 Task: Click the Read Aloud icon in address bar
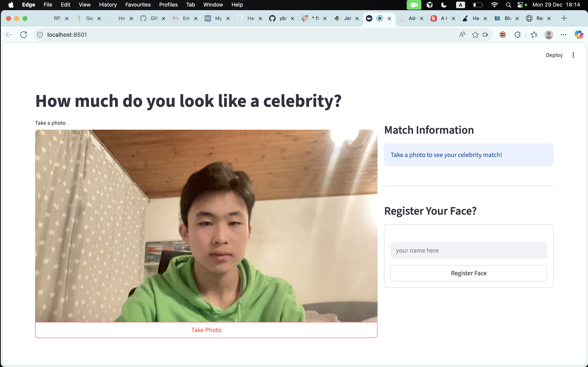(462, 35)
